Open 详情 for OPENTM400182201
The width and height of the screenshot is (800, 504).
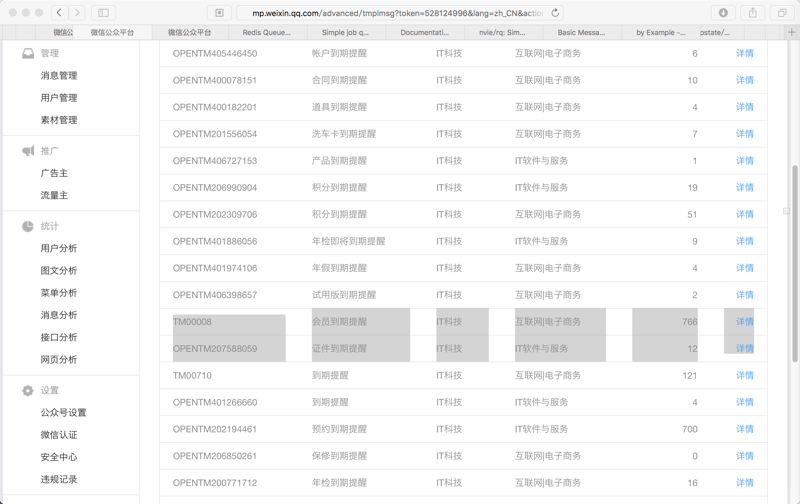pos(744,107)
